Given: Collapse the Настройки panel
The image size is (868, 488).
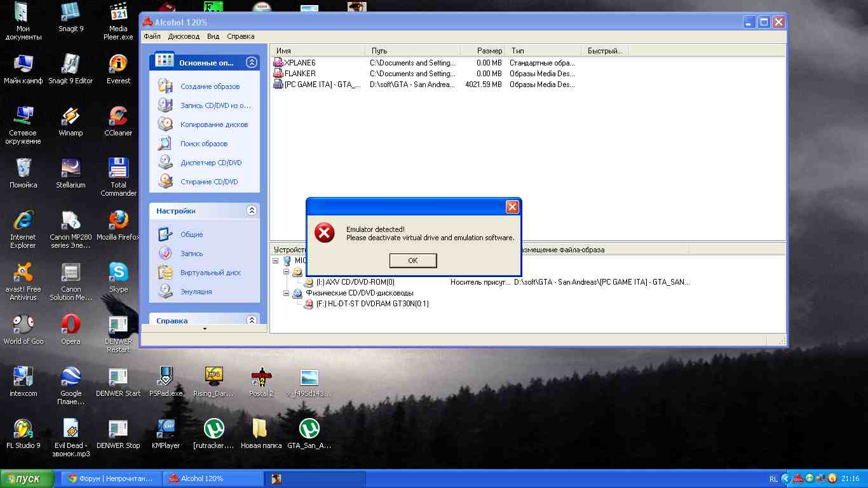Looking at the screenshot, I should click(x=252, y=210).
